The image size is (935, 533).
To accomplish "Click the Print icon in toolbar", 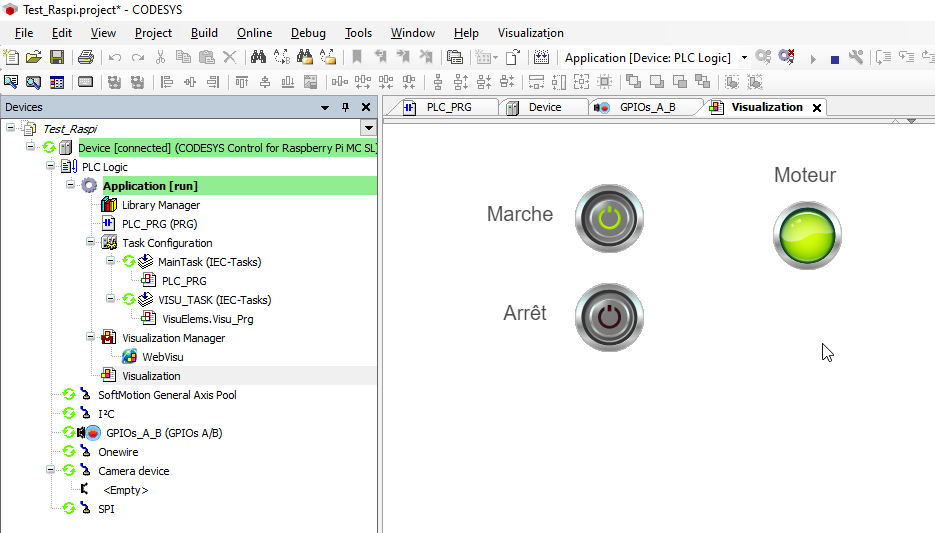I will tap(85, 58).
